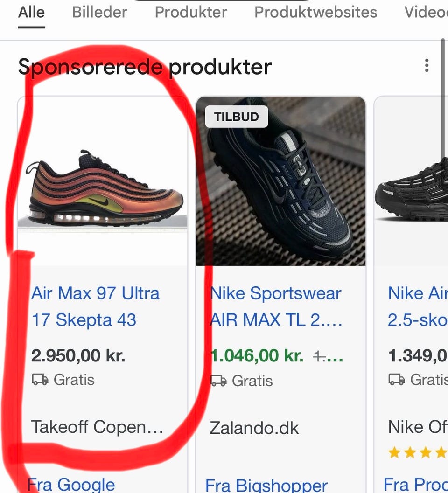Click the Takeoff Copenhagen seller name
The width and height of the screenshot is (448, 493).
coord(97,427)
